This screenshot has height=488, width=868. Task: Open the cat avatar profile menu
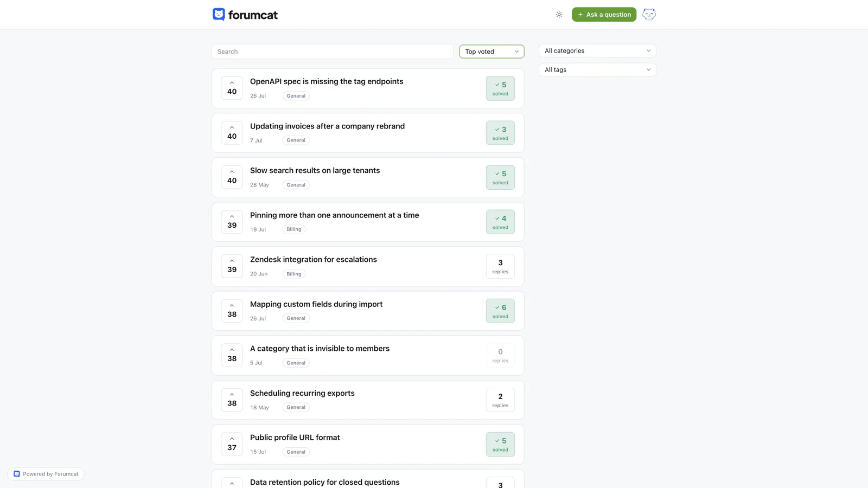coord(649,15)
